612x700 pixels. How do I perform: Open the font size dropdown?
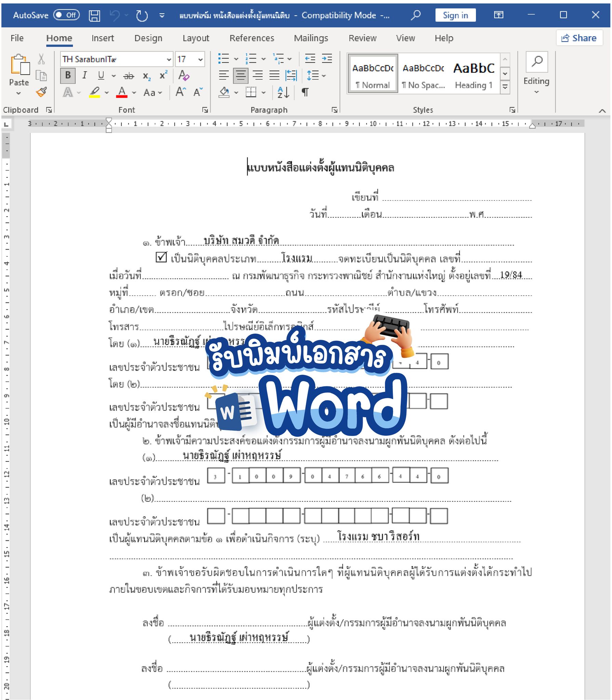point(200,59)
